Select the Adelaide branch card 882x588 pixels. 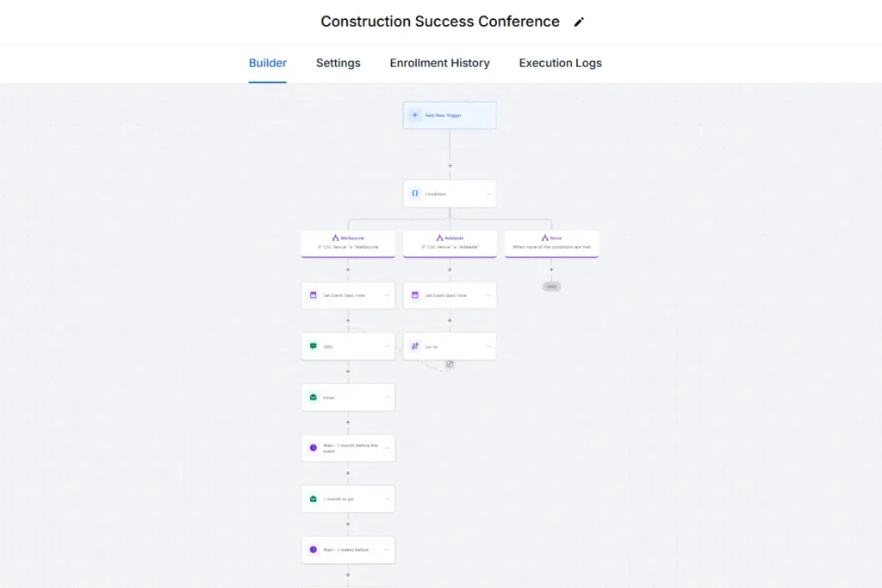pos(450,243)
